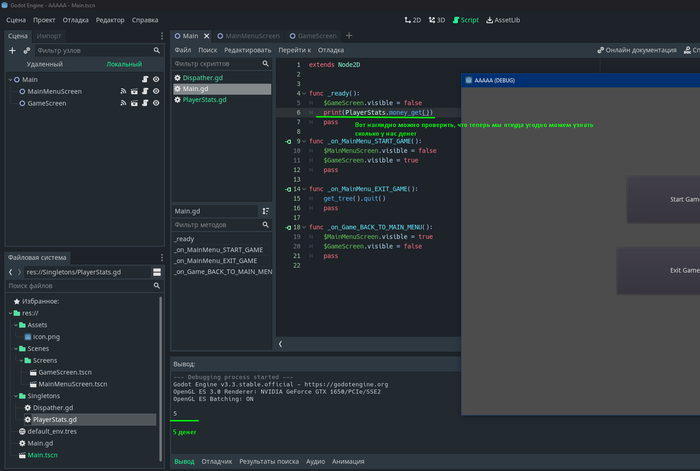Switch file system split view mode icon
700x471 pixels.
pos(157,272)
